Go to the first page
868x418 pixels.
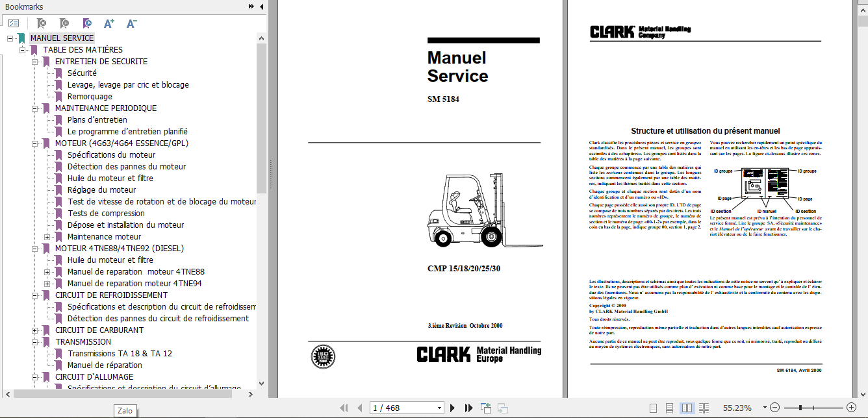click(345, 408)
